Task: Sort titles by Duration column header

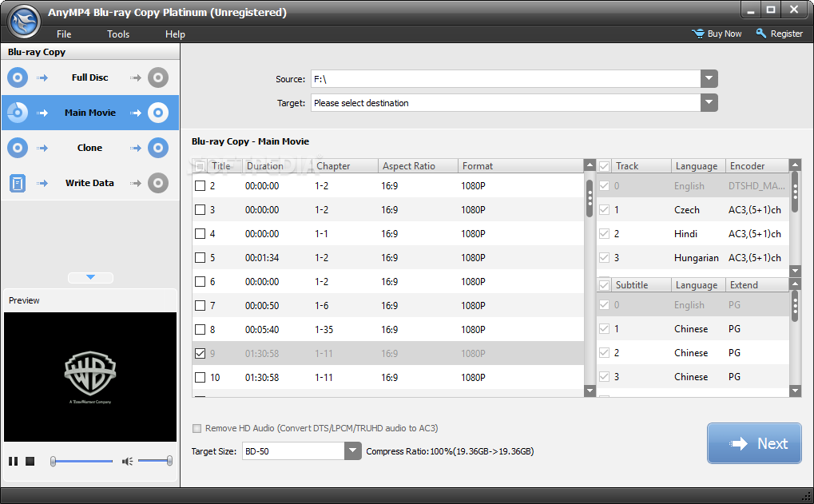Action: [x=278, y=166]
